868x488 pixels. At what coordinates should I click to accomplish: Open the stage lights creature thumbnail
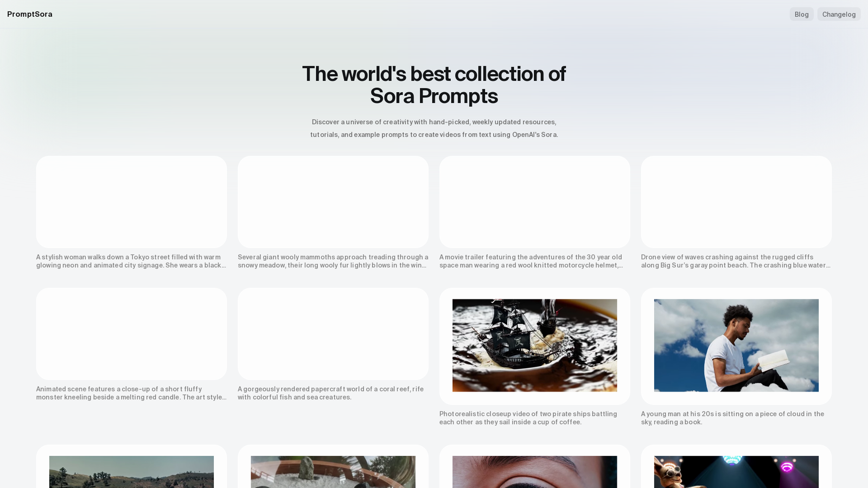[736, 472]
